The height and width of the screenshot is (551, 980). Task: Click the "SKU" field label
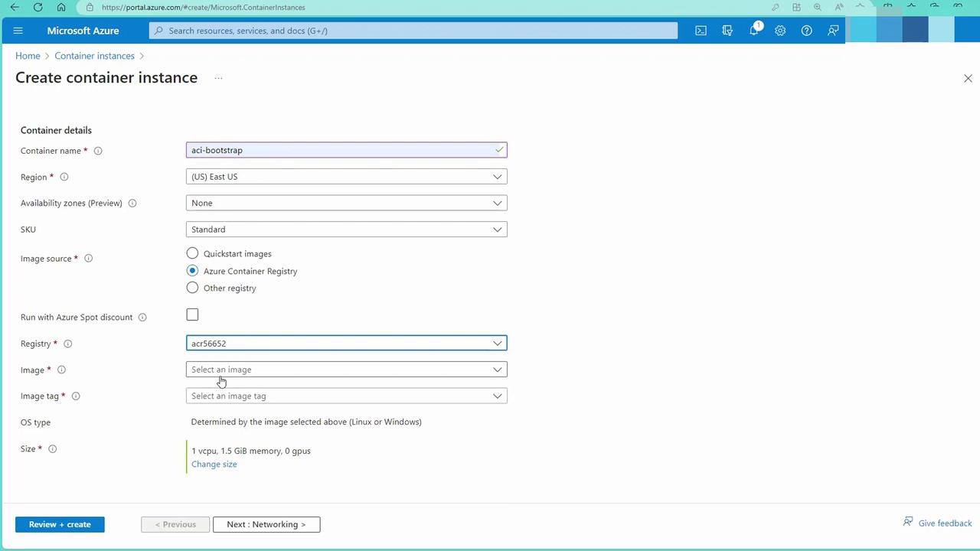(28, 230)
